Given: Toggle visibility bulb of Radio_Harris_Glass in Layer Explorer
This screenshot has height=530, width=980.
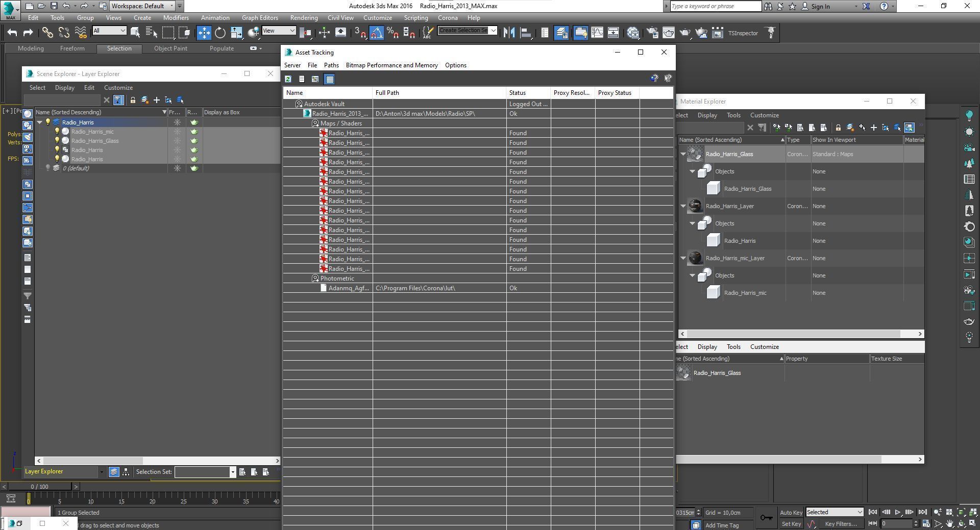Looking at the screenshot, I should [57, 141].
